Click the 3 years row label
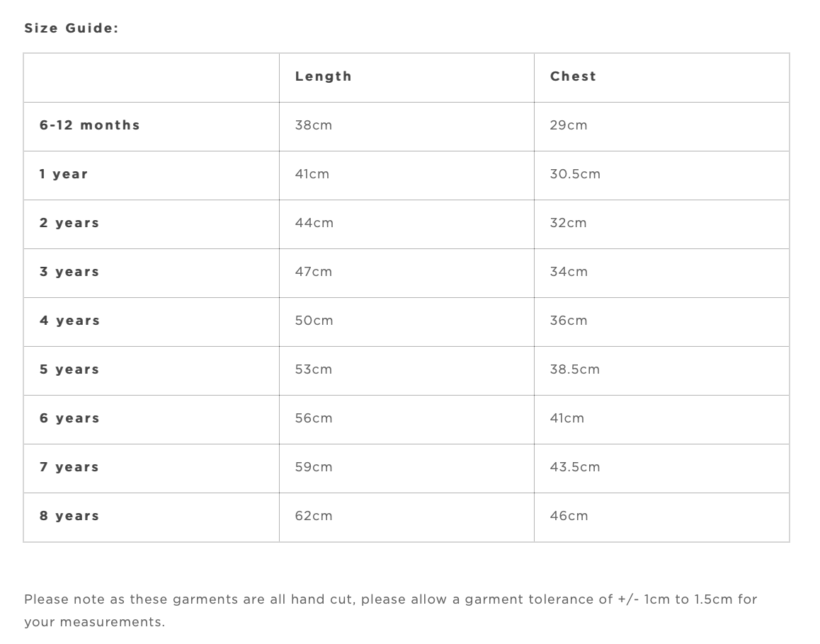The height and width of the screenshot is (644, 820). pos(69,272)
